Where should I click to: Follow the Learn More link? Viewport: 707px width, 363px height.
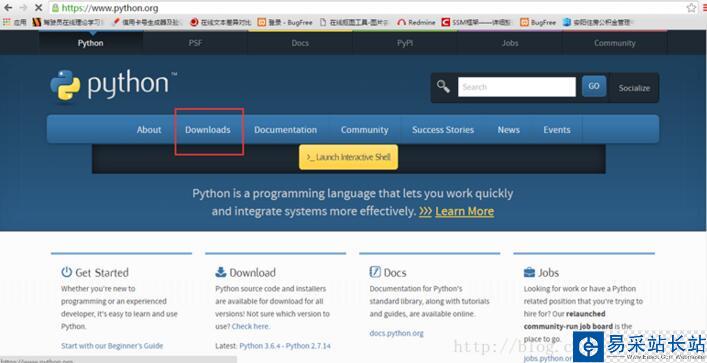pyautogui.click(x=464, y=211)
